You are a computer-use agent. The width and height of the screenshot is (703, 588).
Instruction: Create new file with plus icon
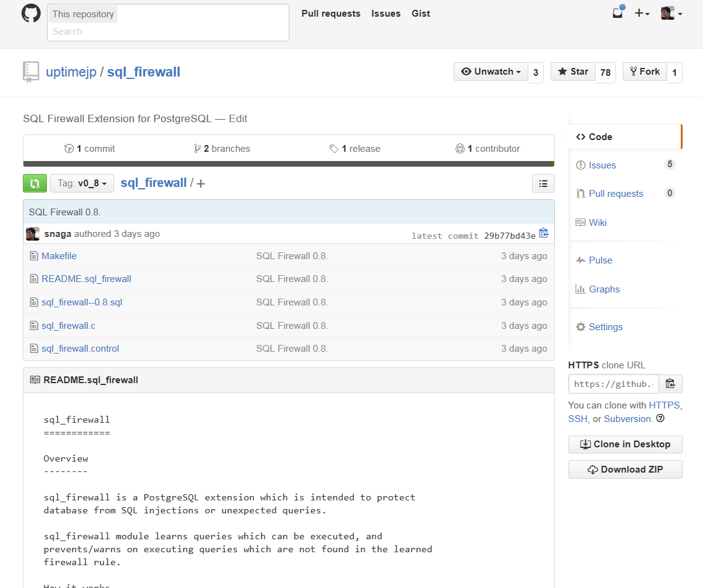(201, 183)
